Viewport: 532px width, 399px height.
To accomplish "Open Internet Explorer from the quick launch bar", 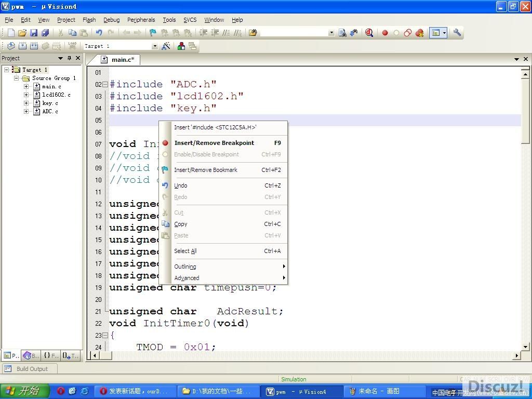I will (85, 391).
